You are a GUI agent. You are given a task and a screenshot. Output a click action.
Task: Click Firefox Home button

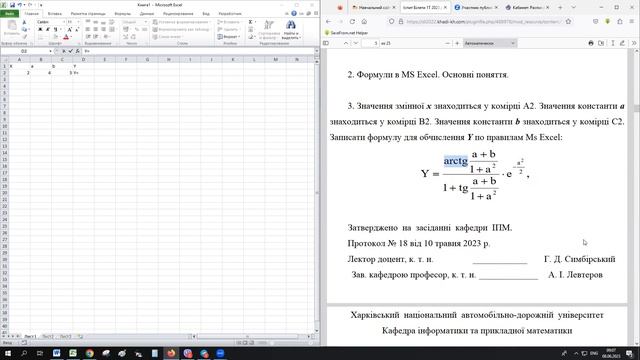364,21
